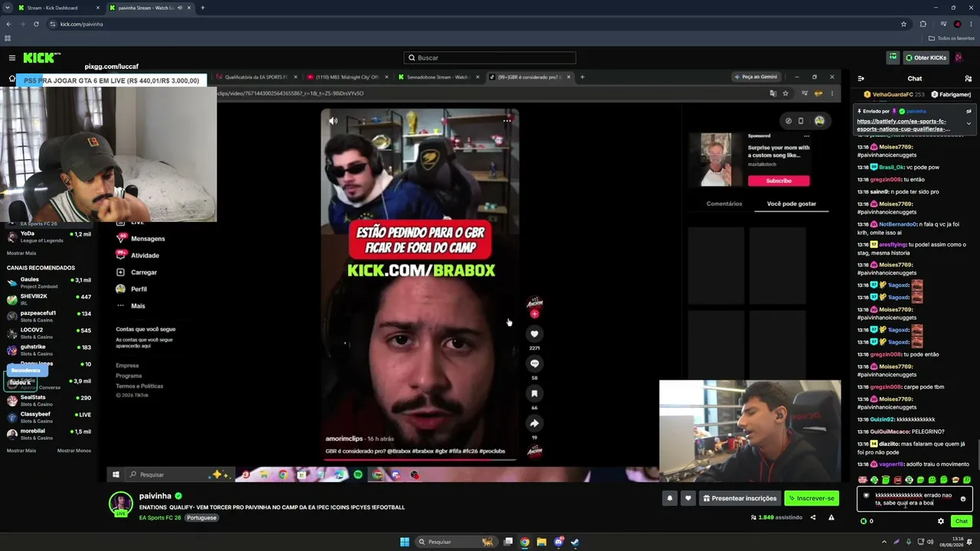Open the TikTok video three-dot options
980x551 pixels.
point(507,120)
